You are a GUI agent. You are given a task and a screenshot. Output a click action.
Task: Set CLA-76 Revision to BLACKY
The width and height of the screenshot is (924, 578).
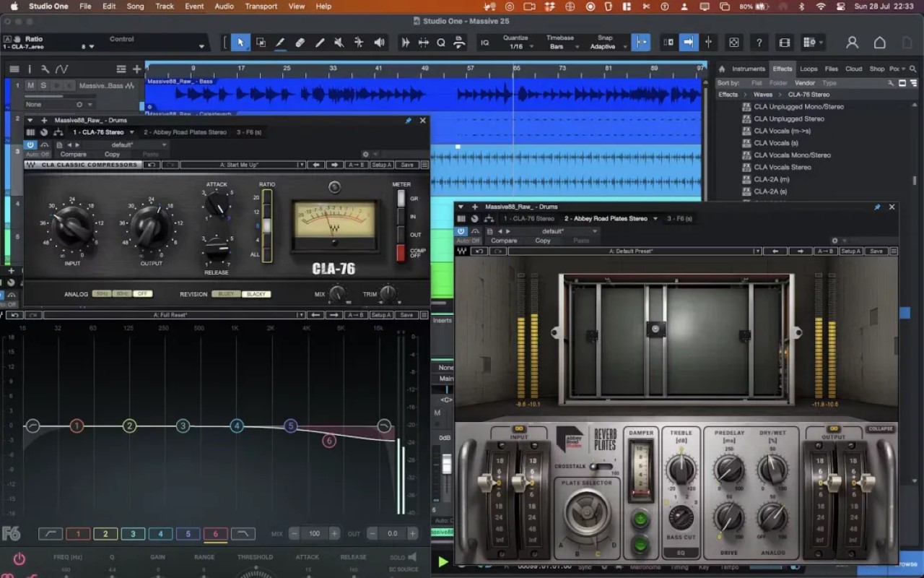click(256, 294)
